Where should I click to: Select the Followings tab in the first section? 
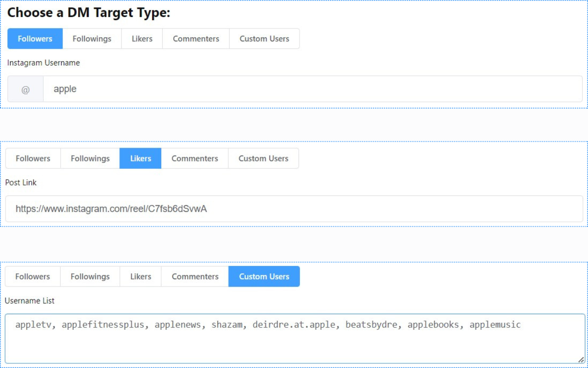(91, 39)
